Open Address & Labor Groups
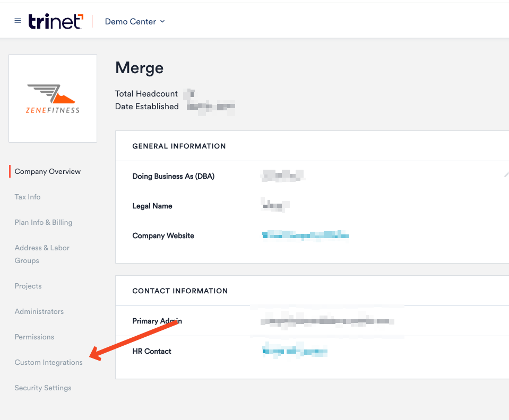Image resolution: width=509 pixels, height=420 pixels. pyautogui.click(x=42, y=254)
